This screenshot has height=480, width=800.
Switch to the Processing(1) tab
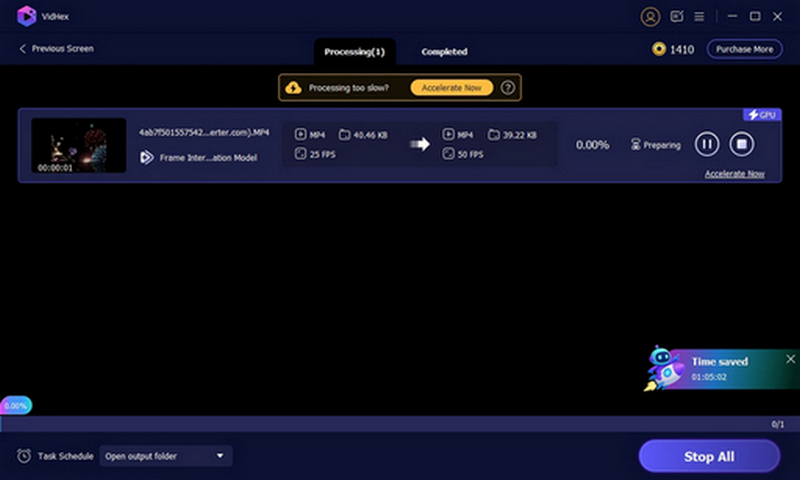click(x=355, y=52)
